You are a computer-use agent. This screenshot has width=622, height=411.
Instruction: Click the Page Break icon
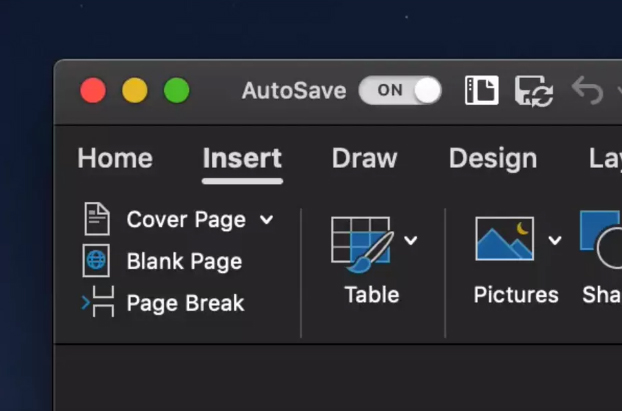pyautogui.click(x=98, y=302)
